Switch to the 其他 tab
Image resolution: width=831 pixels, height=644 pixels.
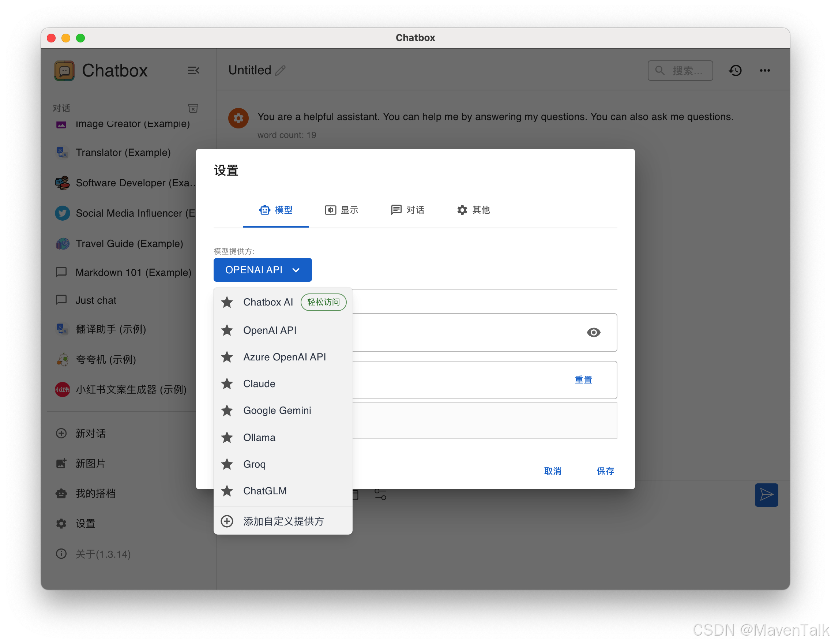[x=473, y=210]
